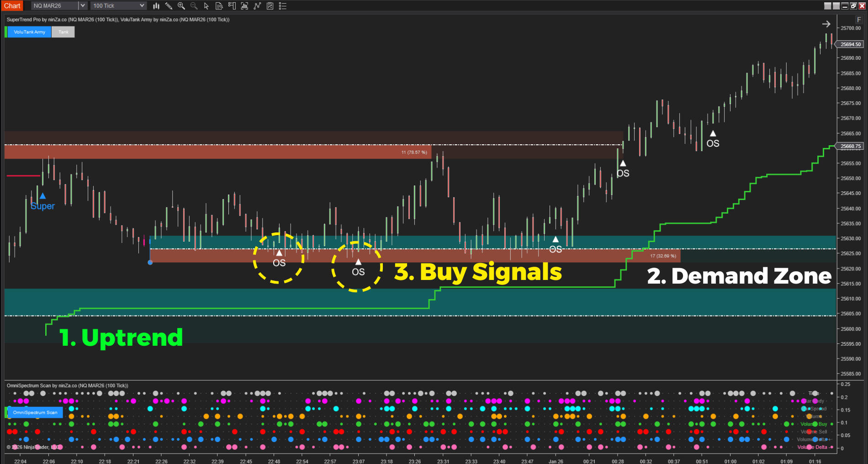Click the zoom in magnifier icon

coord(181,6)
